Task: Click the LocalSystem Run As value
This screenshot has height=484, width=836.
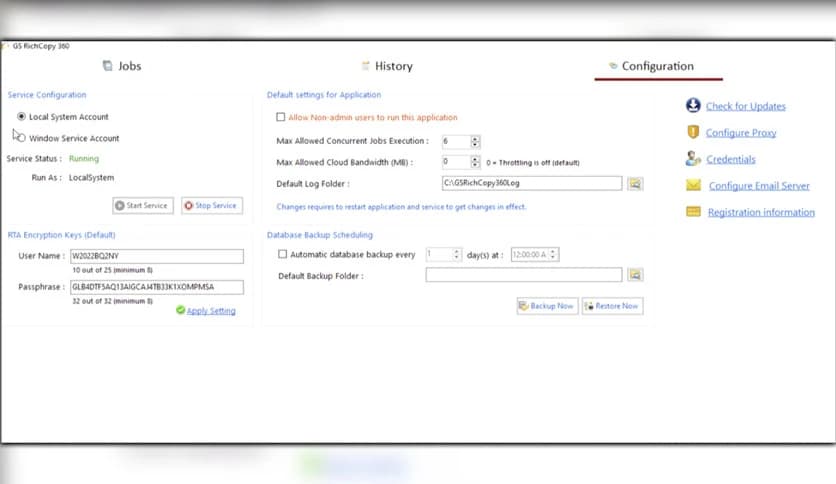Action: coord(91,178)
